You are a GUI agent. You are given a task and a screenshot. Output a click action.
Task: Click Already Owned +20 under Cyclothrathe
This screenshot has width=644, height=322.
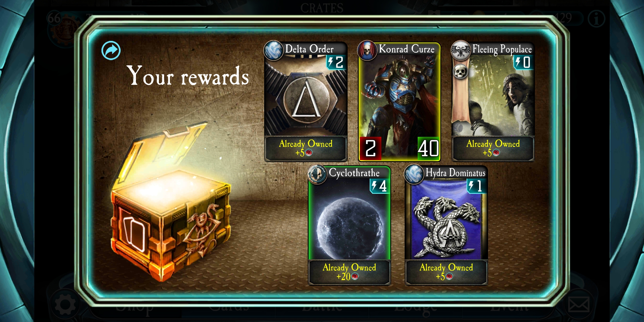click(349, 272)
